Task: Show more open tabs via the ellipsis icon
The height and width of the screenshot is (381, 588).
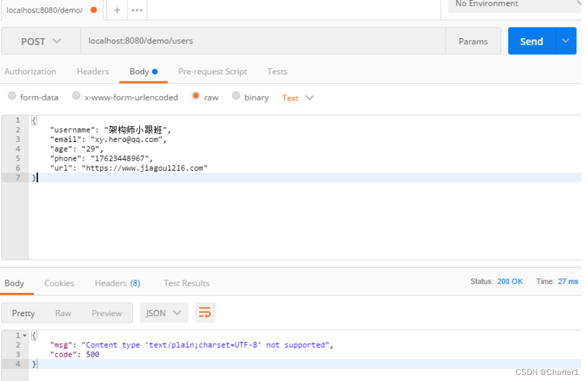Action: coord(136,10)
